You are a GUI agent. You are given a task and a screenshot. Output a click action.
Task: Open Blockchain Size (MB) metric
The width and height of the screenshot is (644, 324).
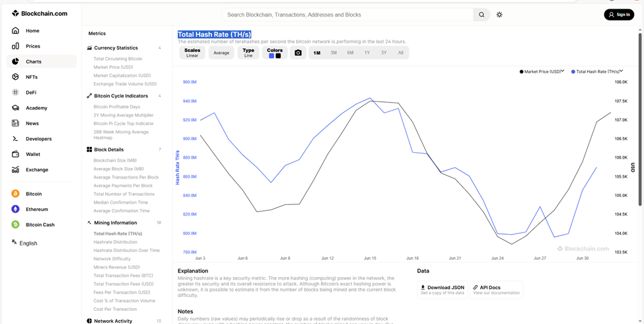click(x=115, y=161)
